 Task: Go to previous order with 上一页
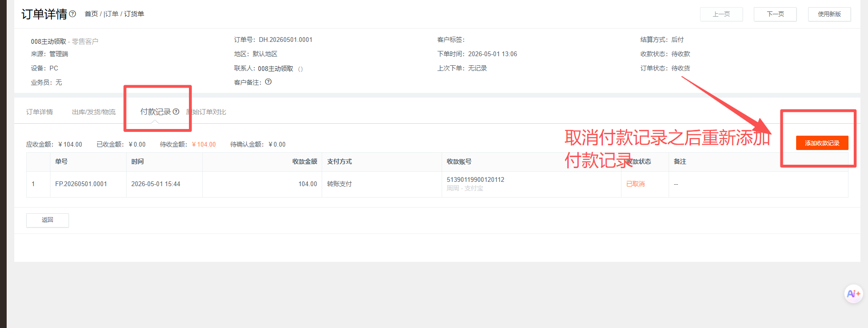pyautogui.click(x=721, y=14)
